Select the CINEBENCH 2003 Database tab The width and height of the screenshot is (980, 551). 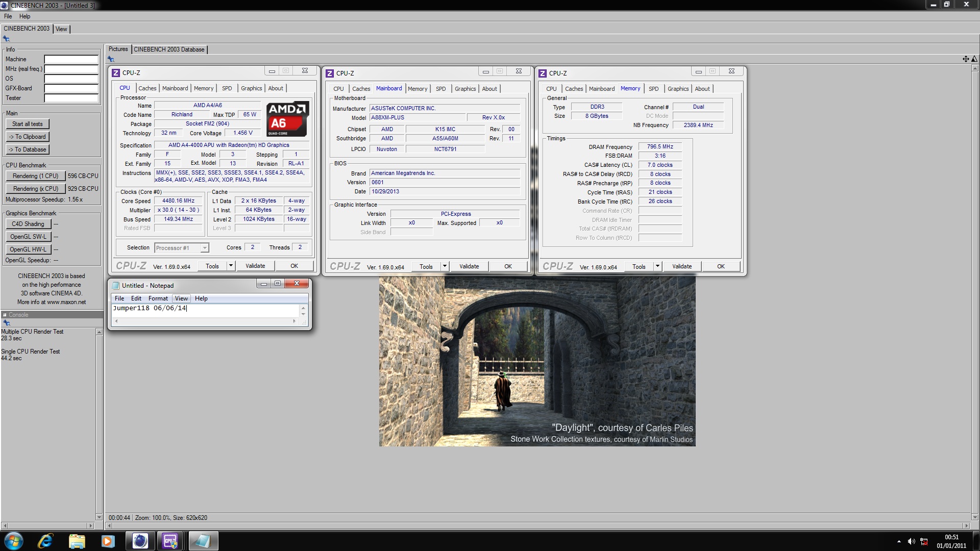(x=169, y=49)
